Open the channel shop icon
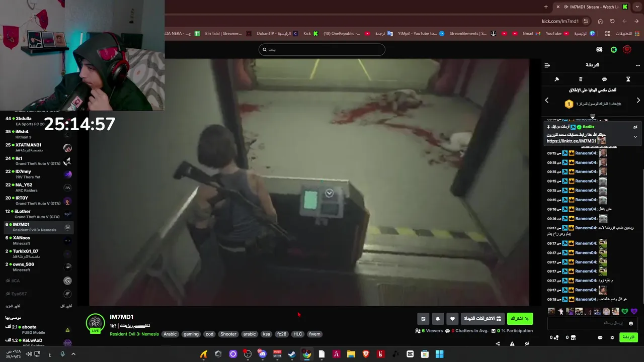 point(573,338)
